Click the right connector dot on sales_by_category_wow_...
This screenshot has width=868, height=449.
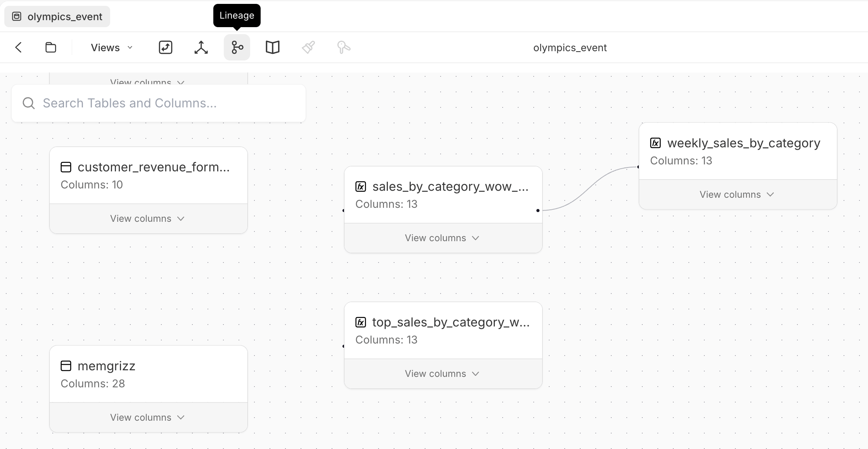[538, 211]
